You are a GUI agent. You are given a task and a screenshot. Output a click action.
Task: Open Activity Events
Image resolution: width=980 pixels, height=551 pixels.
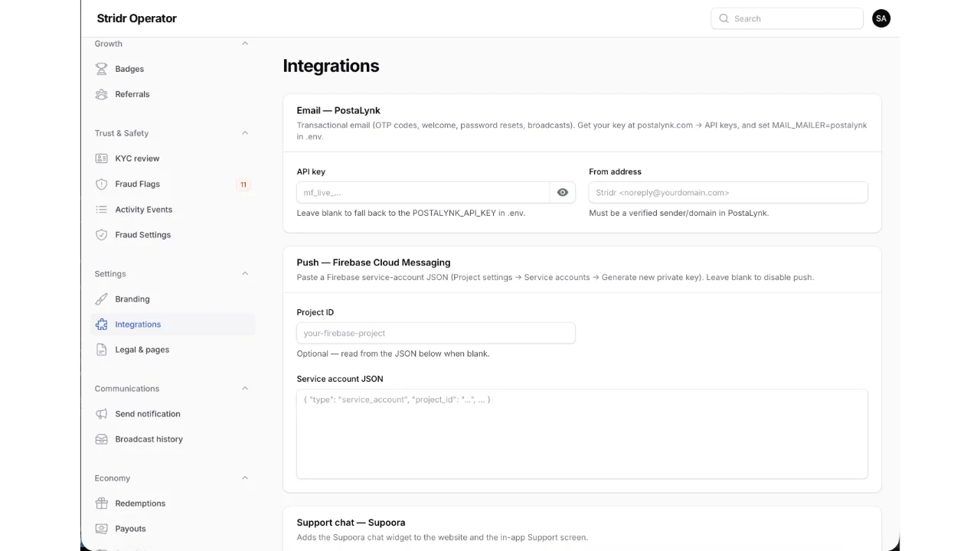coord(172,210)
